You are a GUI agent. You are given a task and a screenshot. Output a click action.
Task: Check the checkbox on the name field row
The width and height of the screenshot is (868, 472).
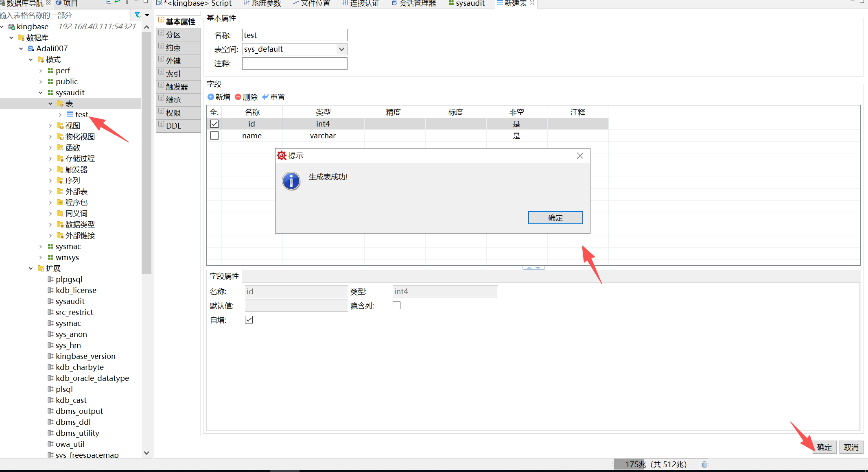[x=214, y=135]
